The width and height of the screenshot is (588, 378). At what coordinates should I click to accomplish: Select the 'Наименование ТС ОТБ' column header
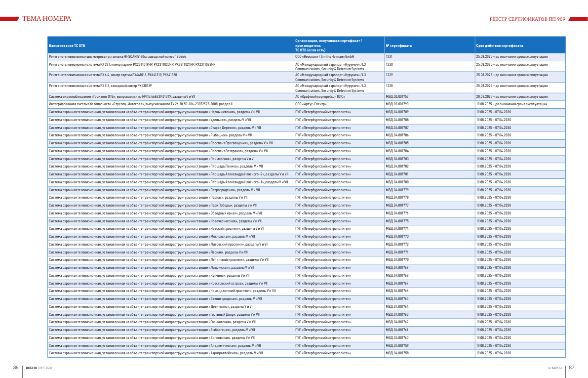[67, 46]
